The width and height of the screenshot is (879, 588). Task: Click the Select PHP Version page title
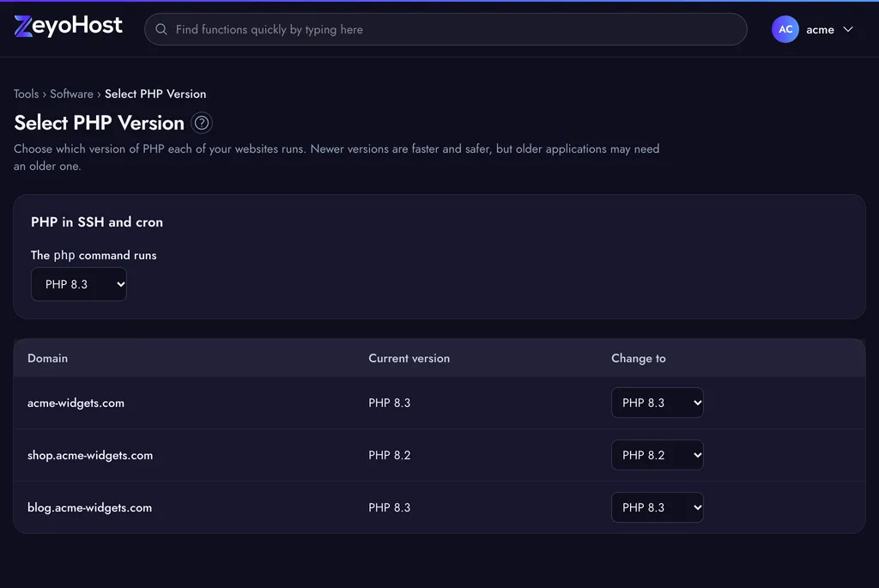point(100,123)
